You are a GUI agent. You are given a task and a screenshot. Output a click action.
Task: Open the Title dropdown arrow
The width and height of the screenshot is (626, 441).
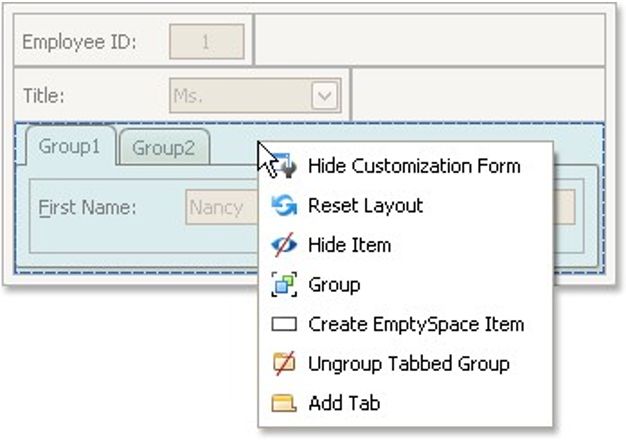[x=324, y=96]
